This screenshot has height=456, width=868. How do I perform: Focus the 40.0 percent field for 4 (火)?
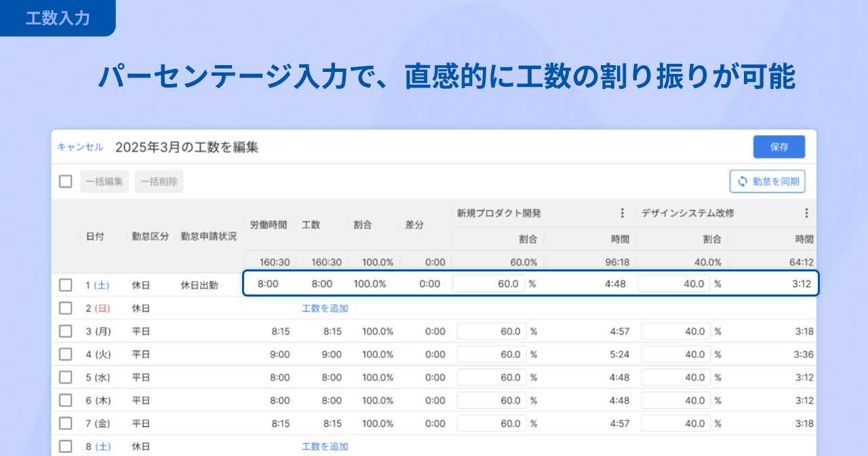(676, 354)
